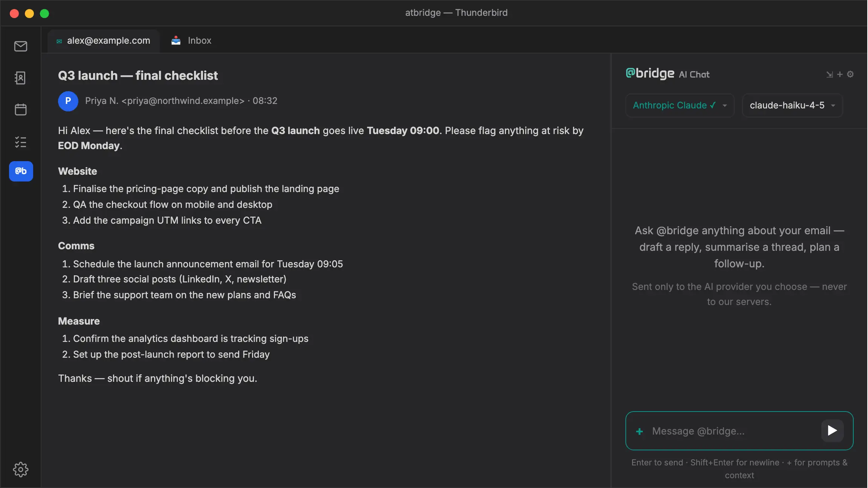The image size is (868, 488).
Task: Click sender avatar with letter P
Action: (68, 101)
